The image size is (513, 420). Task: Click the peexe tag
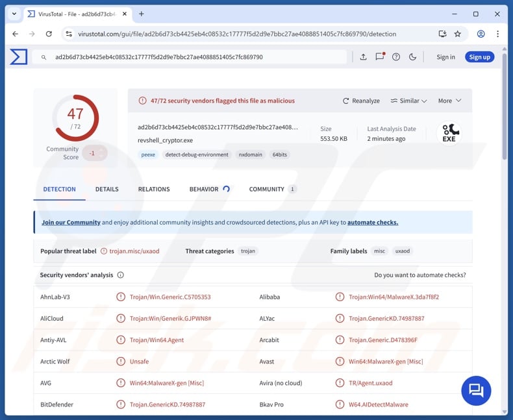click(148, 154)
